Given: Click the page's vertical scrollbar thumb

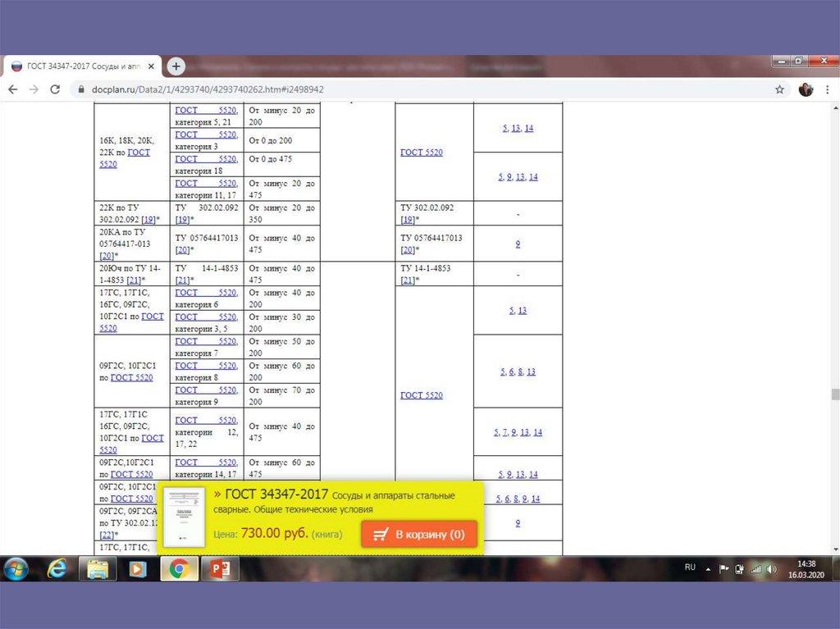Looking at the screenshot, I should (x=835, y=394).
